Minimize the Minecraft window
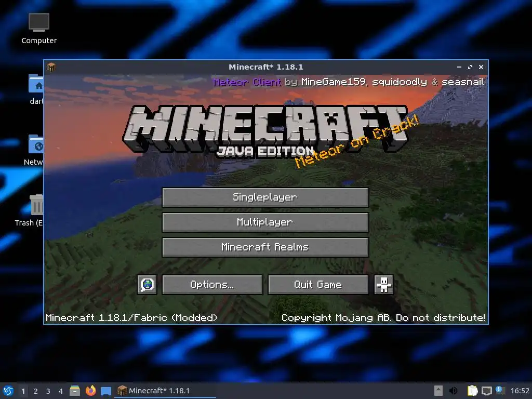The width and height of the screenshot is (532, 399). click(459, 67)
